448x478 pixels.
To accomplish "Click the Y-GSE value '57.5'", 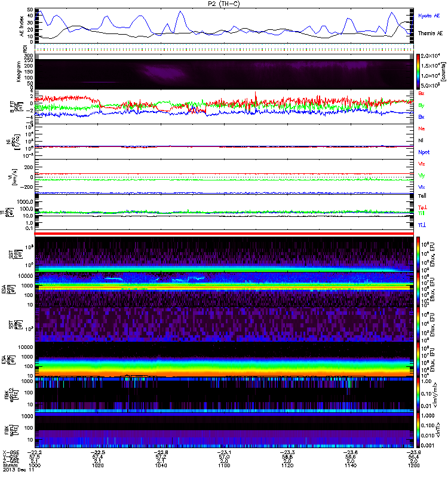I will pos(35,457).
